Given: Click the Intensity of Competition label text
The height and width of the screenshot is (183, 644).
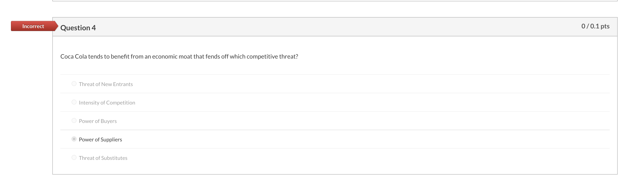Looking at the screenshot, I should (107, 102).
